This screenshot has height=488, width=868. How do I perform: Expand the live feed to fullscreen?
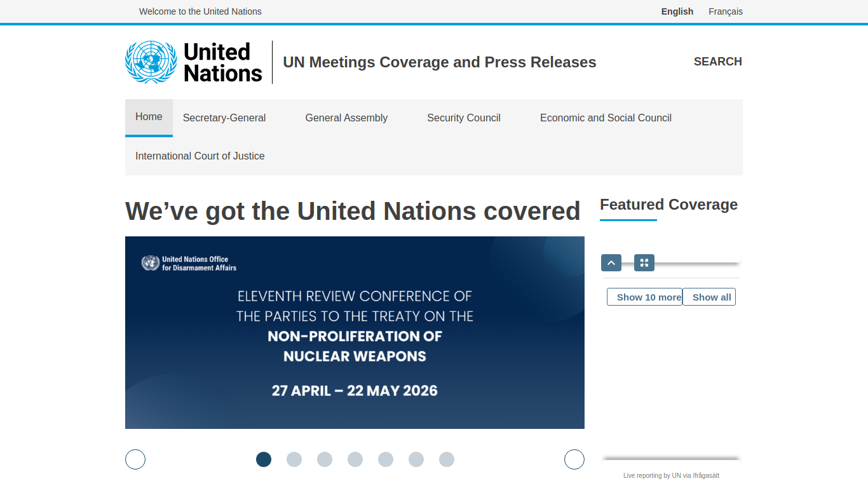[644, 262]
